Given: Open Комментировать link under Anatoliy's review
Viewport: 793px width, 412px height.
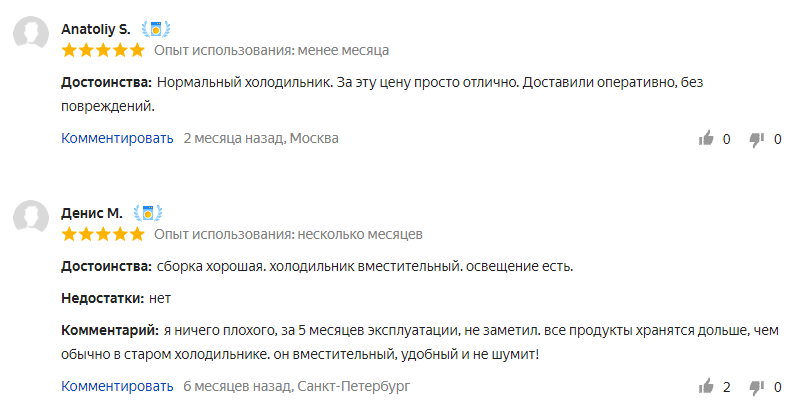Looking at the screenshot, I should point(117,139).
